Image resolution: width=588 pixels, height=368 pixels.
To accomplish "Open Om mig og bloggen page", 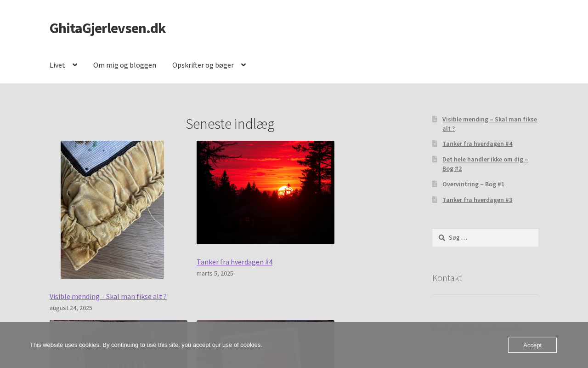I will 124,65.
